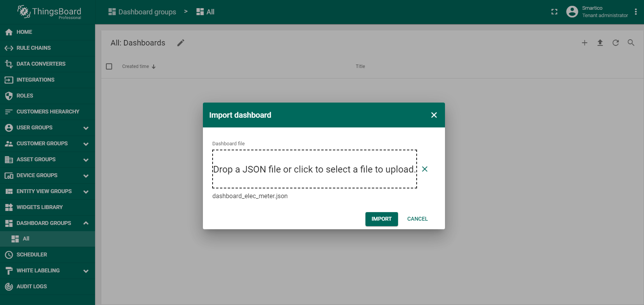Viewport: 644px width, 305px height.
Task: Toggle the select-all dashboards checkbox
Action: [109, 66]
